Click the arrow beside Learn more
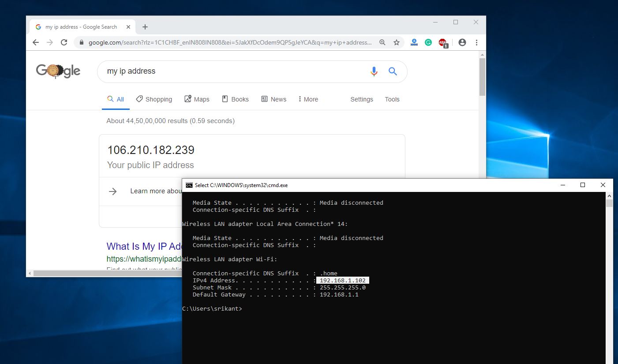Screen dimensions: 618x364 113,191
